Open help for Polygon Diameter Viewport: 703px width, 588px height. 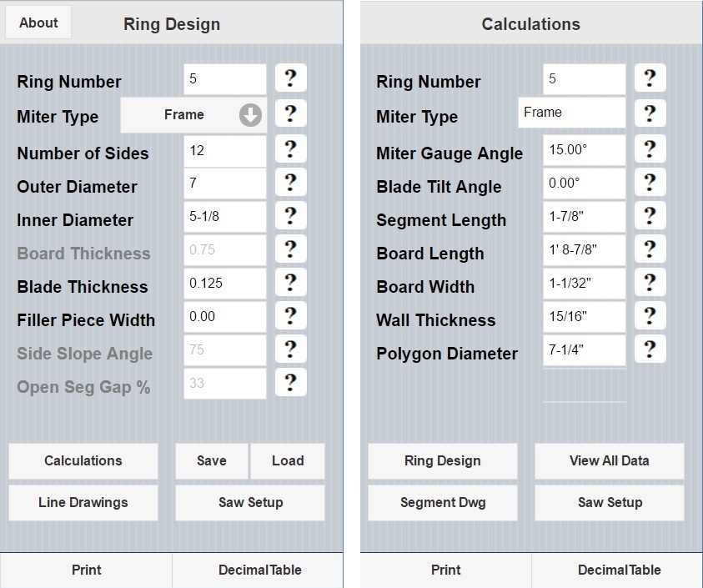(650, 349)
